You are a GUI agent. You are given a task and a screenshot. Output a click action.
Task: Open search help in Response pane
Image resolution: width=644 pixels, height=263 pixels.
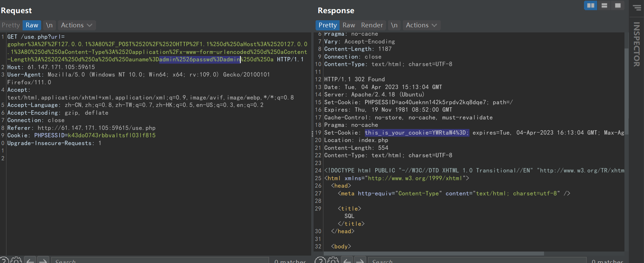coord(320,260)
